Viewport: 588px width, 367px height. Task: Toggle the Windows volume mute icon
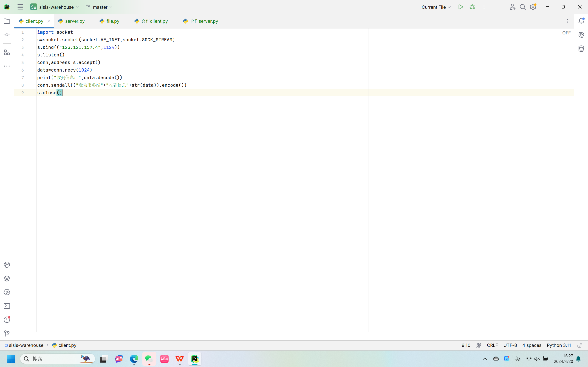pyautogui.click(x=537, y=359)
